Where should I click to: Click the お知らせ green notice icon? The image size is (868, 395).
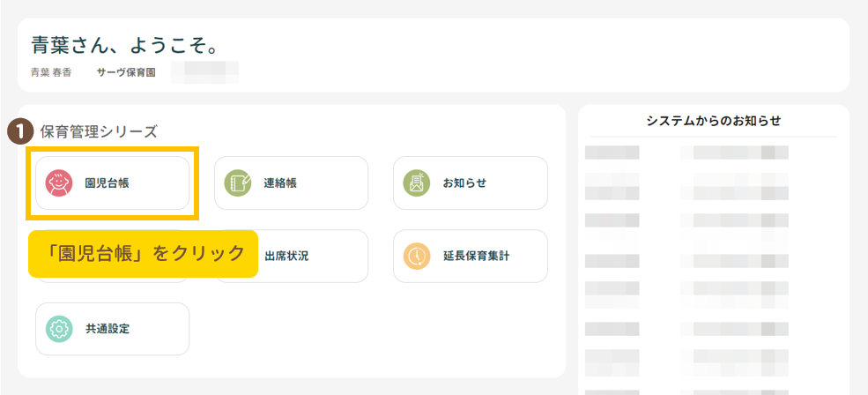[416, 183]
